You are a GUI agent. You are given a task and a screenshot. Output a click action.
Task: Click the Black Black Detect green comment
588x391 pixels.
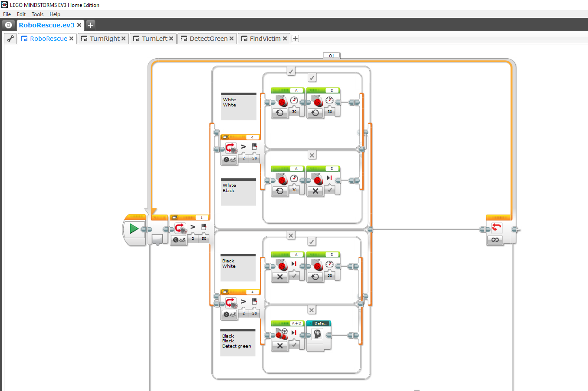click(238, 342)
